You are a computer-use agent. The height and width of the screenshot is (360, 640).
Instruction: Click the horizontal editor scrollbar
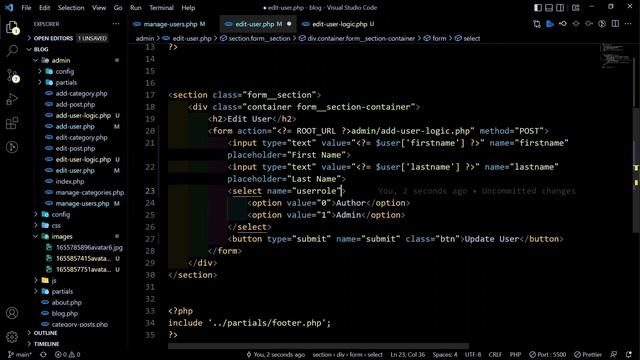point(318,346)
